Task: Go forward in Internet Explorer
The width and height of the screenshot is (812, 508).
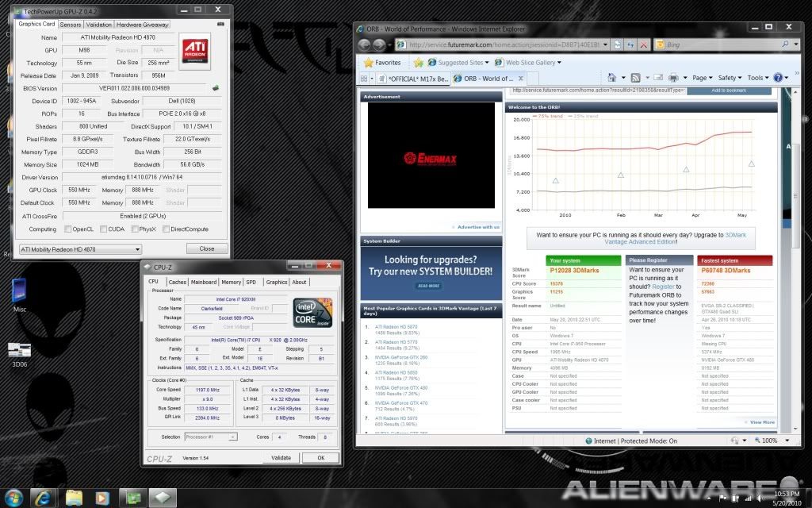Action: click(380, 45)
